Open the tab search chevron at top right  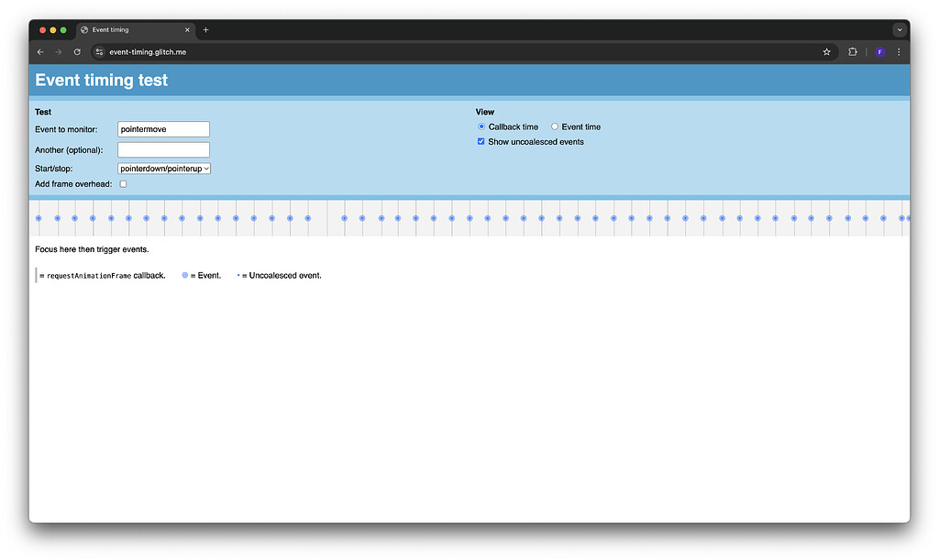[x=900, y=29]
